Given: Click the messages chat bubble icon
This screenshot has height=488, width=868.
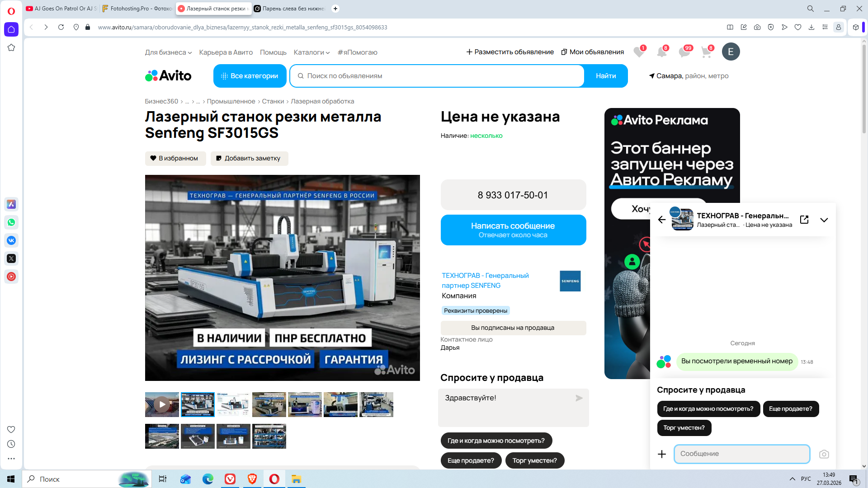Looking at the screenshot, I should [x=684, y=52].
